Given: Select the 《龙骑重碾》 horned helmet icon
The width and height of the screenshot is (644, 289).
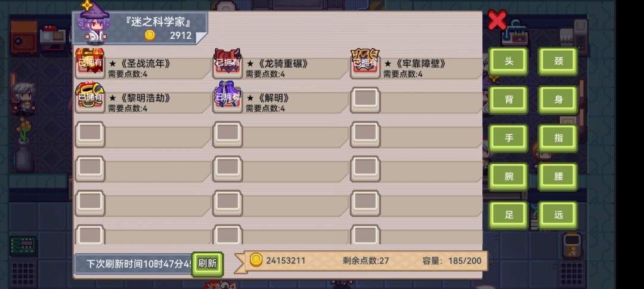Looking at the screenshot, I should [228, 63].
